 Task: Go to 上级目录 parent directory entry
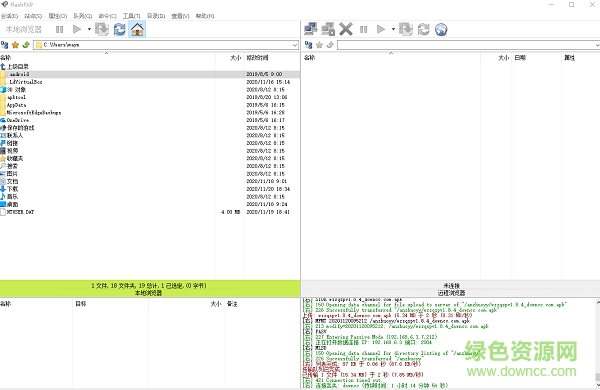pos(15,67)
